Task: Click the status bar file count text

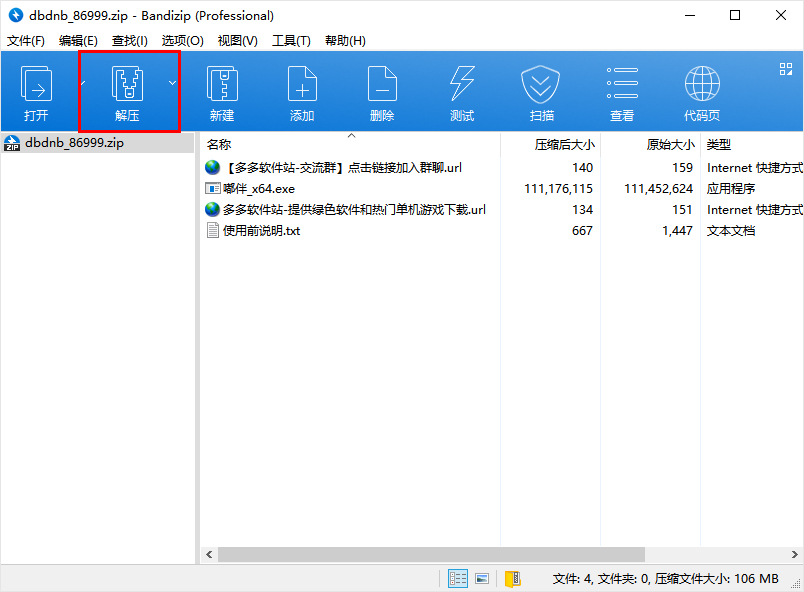Action: click(x=665, y=579)
